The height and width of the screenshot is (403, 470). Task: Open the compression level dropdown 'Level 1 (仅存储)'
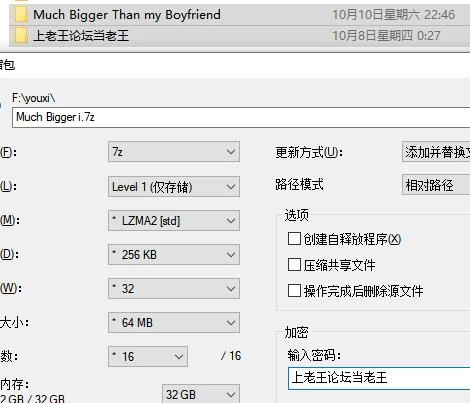pos(174,187)
